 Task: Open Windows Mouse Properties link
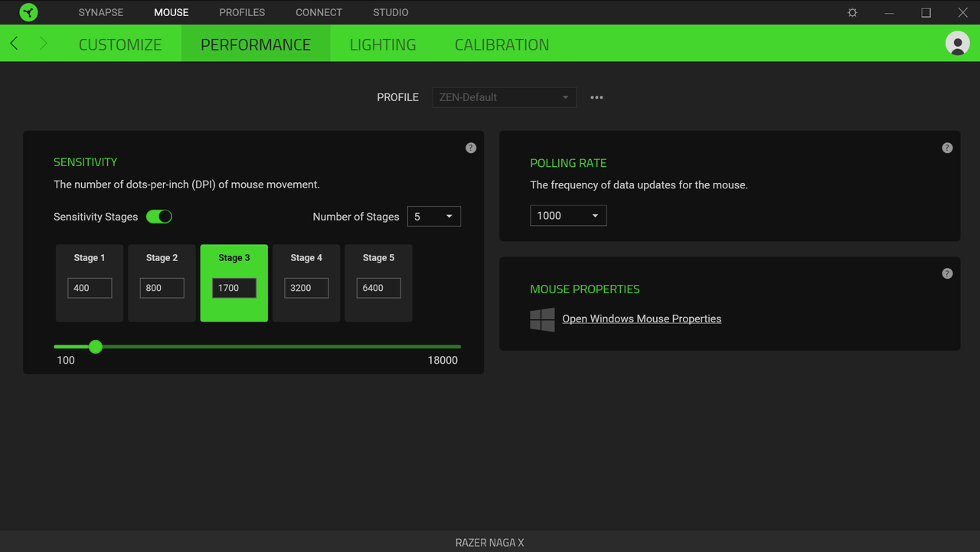[642, 318]
